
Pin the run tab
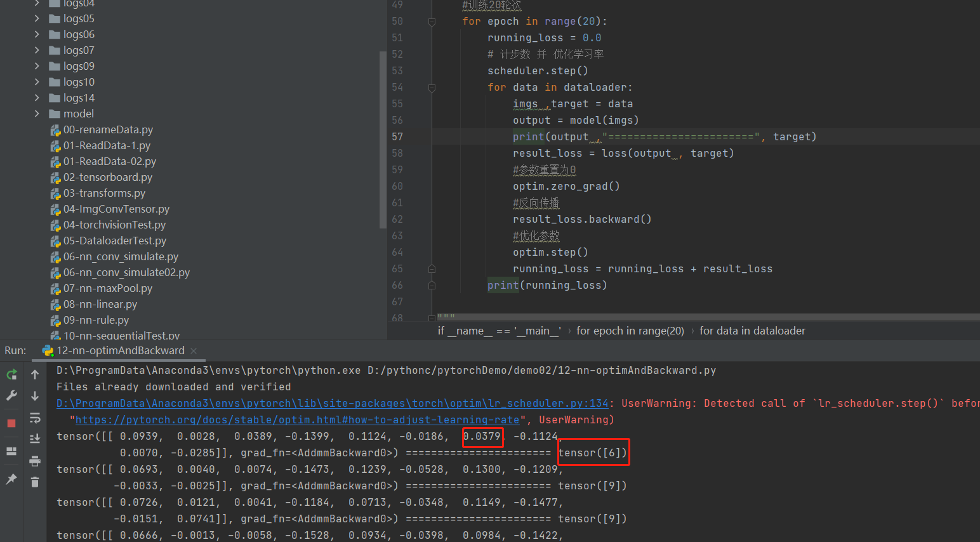pyautogui.click(x=11, y=479)
